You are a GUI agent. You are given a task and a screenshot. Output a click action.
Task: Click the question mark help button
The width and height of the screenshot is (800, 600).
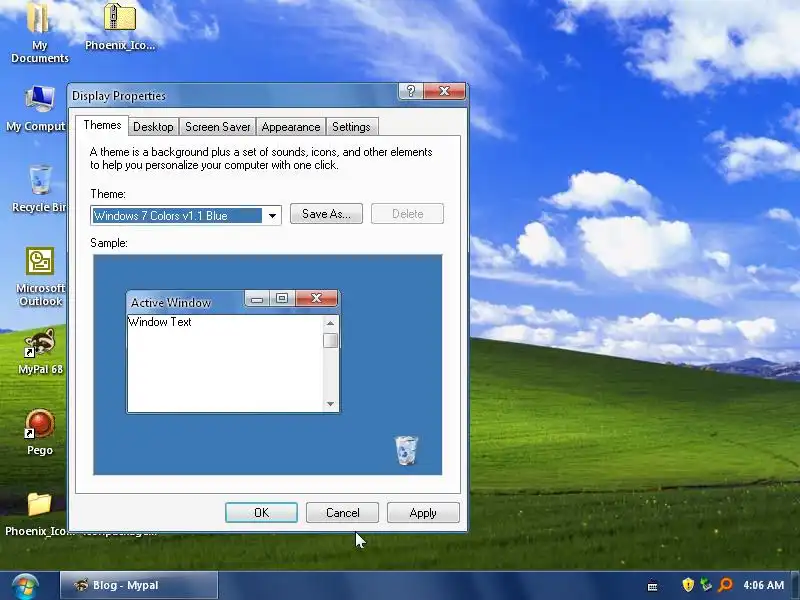pyautogui.click(x=411, y=91)
